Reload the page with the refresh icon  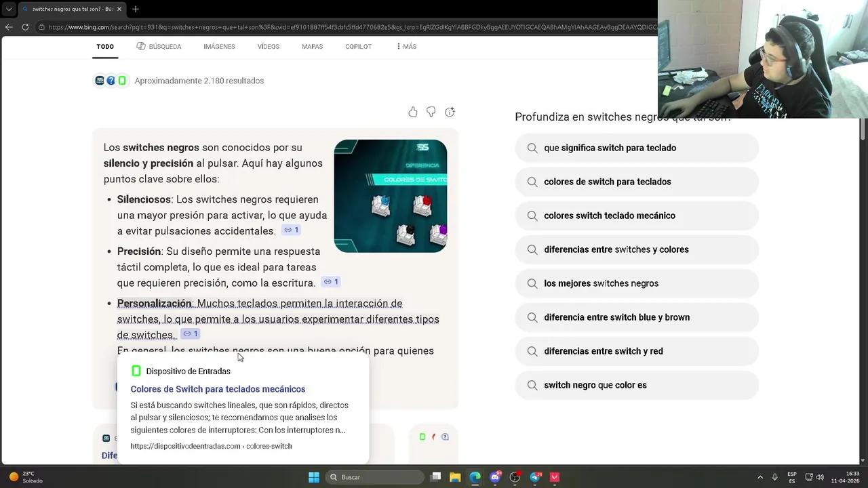[x=25, y=27]
